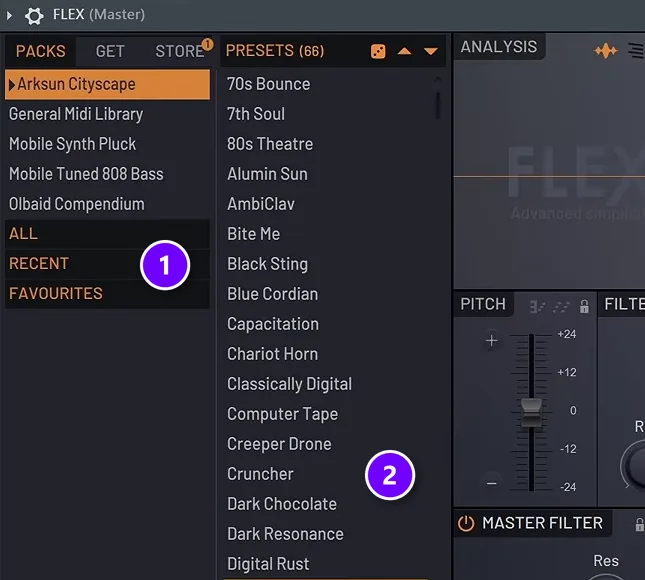Image resolution: width=645 pixels, height=580 pixels.
Task: Load the Blue Cordian preset
Action: (272, 294)
